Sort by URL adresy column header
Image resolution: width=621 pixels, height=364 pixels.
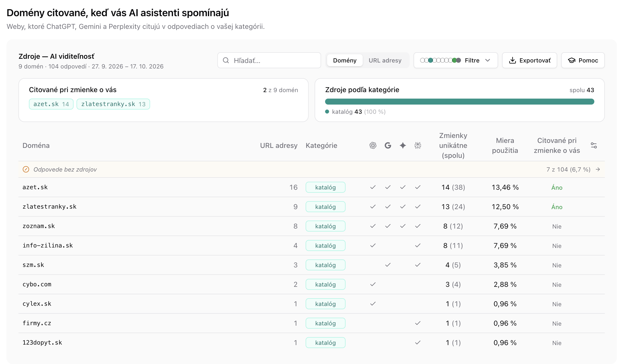pyautogui.click(x=279, y=145)
